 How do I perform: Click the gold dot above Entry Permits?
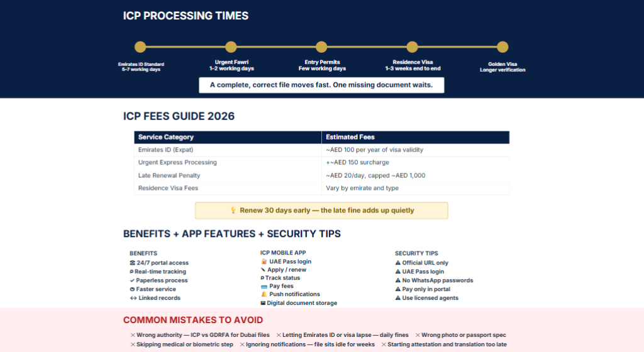321,47
